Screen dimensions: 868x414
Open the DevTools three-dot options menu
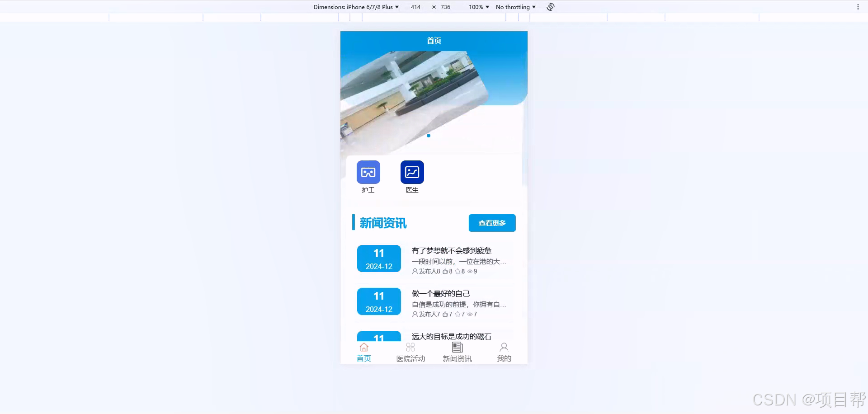tap(859, 6)
